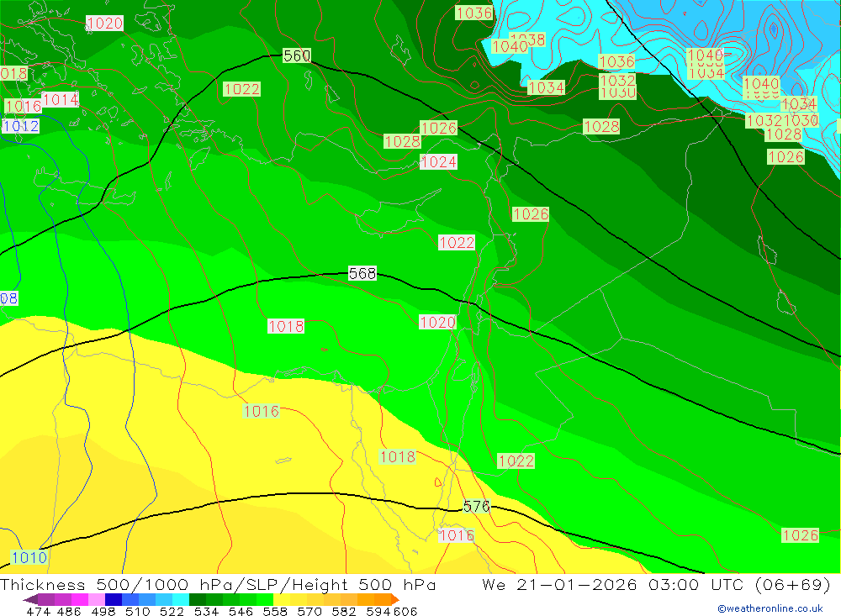
Task: Pick the light pink legend swatch
Action: [x=95, y=599]
